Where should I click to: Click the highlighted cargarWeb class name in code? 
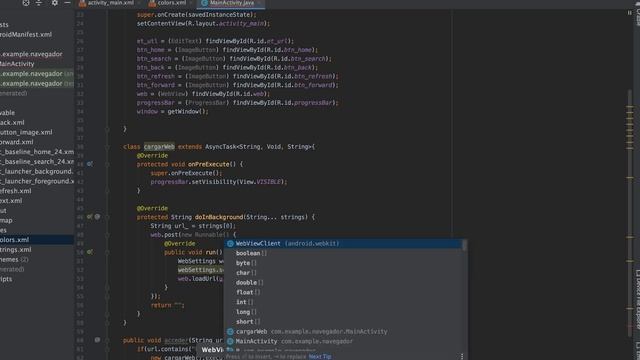point(159,147)
